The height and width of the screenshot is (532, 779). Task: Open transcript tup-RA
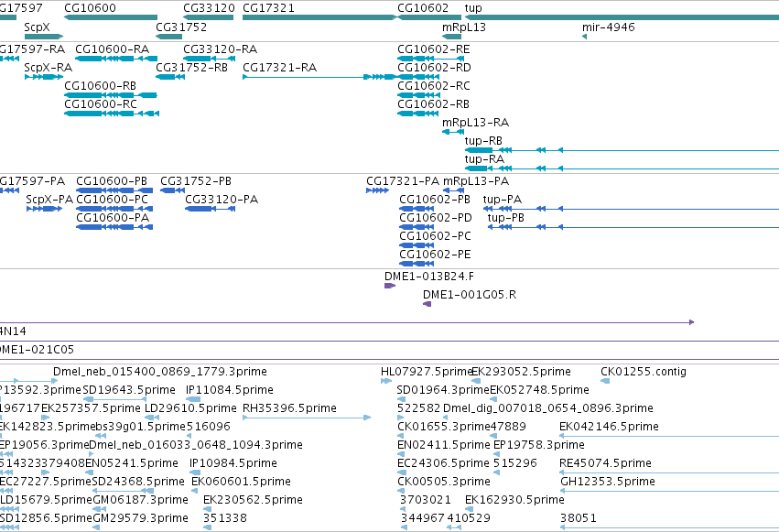click(x=484, y=159)
